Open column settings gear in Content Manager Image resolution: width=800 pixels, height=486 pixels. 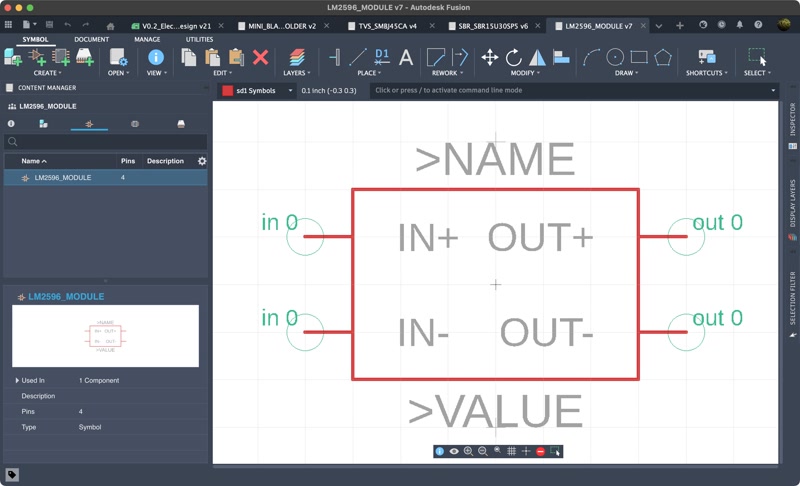pyautogui.click(x=202, y=161)
